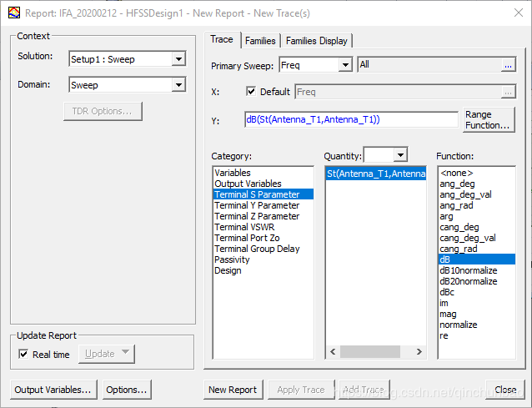The height and width of the screenshot is (408, 532).
Task: Click the Quantity list left scroll arrow
Action: (x=333, y=351)
